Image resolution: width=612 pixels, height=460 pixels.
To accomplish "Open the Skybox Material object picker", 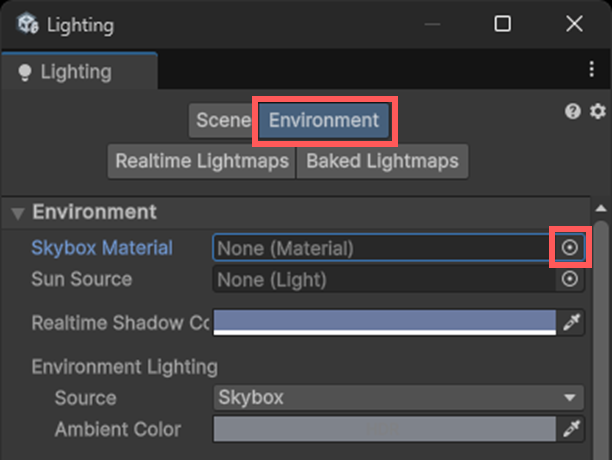I will click(x=570, y=247).
